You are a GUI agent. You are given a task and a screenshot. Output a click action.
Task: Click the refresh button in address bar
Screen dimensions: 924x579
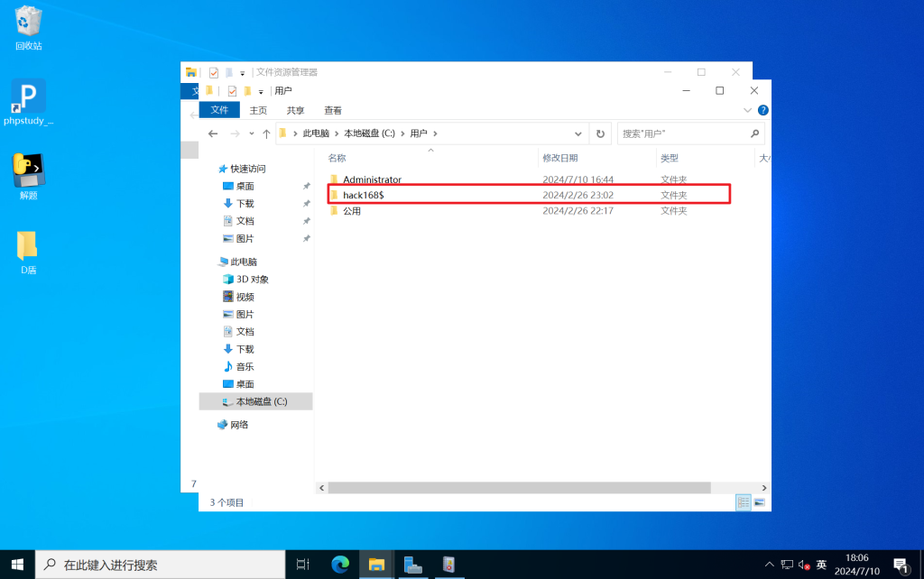(x=600, y=133)
